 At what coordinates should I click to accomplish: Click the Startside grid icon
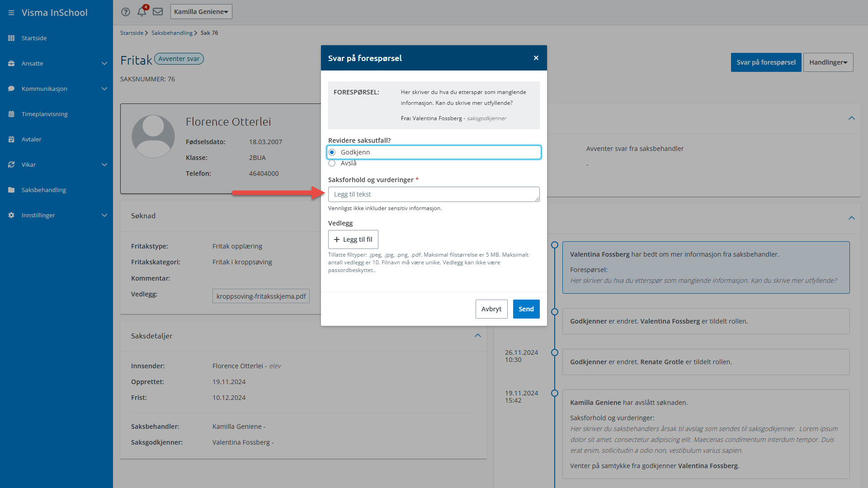point(11,38)
